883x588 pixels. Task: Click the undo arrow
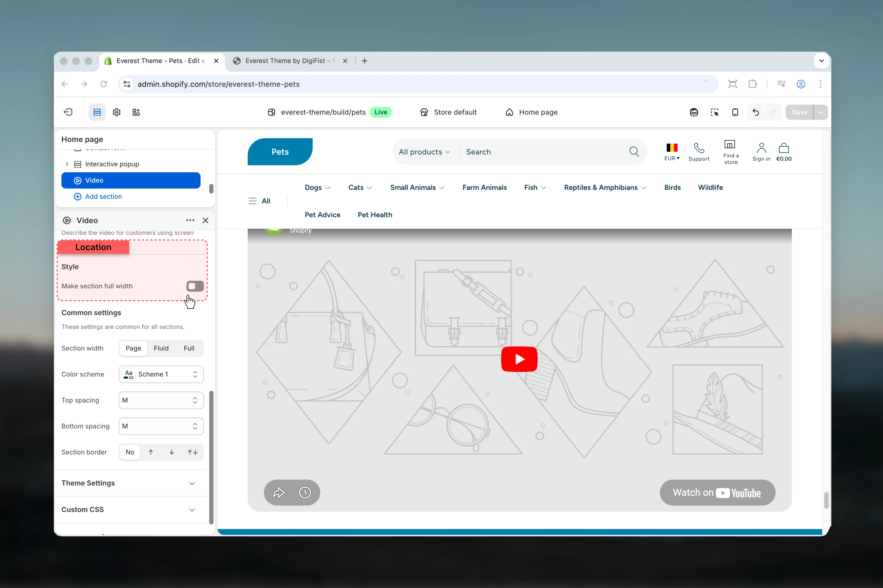tap(756, 112)
